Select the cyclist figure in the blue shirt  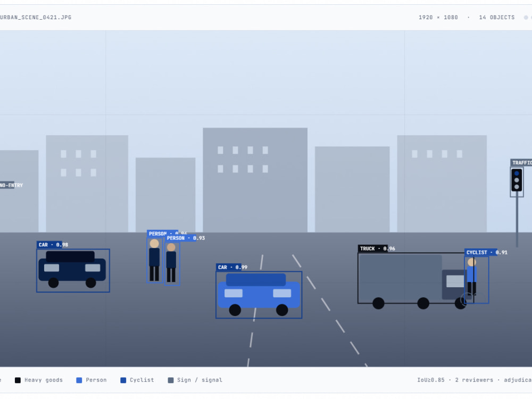coord(472,277)
